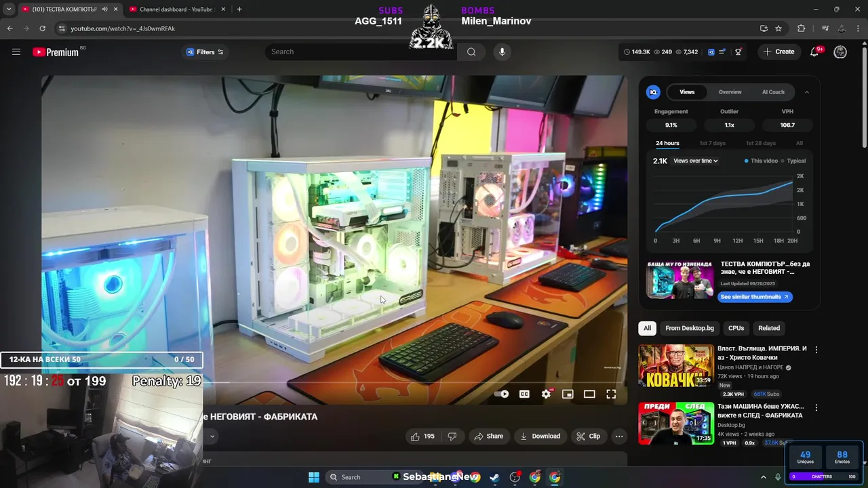Enter full screen video

point(611,394)
